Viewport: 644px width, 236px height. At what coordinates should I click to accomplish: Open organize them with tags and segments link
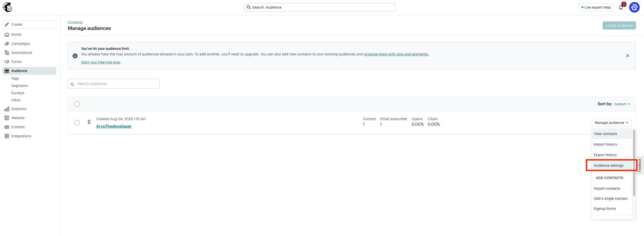(x=396, y=54)
